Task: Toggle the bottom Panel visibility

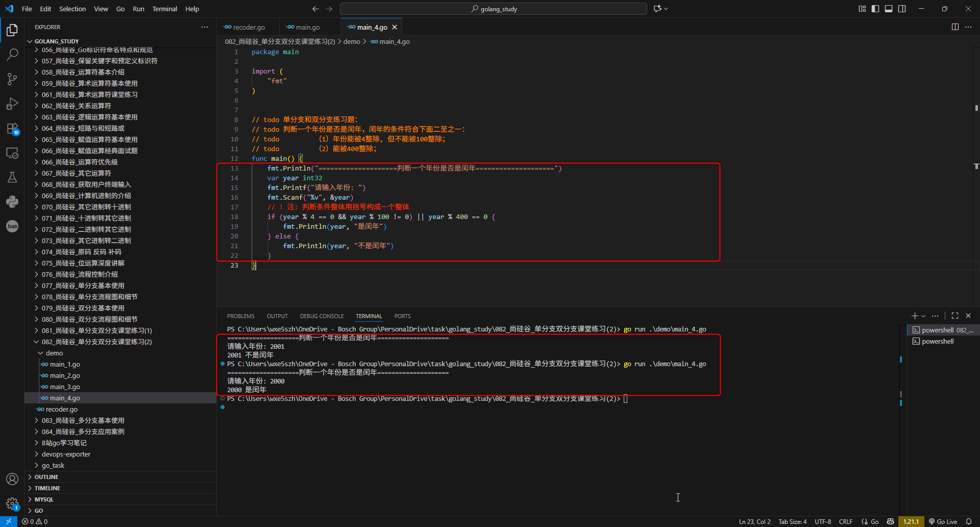Action: (x=889, y=9)
